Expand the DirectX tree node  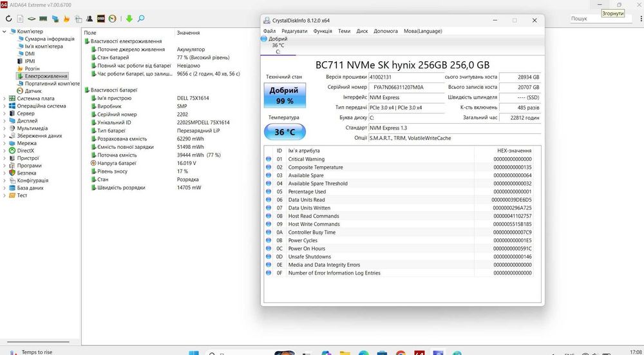coord(4,151)
